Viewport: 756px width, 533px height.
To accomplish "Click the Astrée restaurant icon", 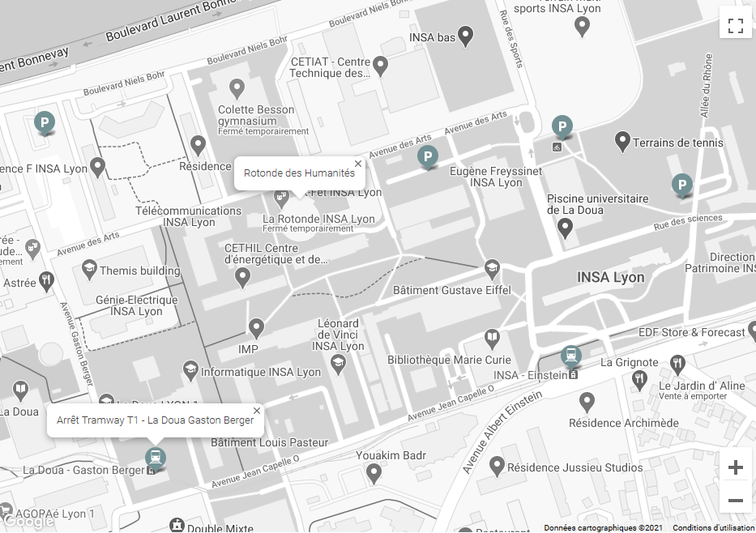I will (x=46, y=281).
